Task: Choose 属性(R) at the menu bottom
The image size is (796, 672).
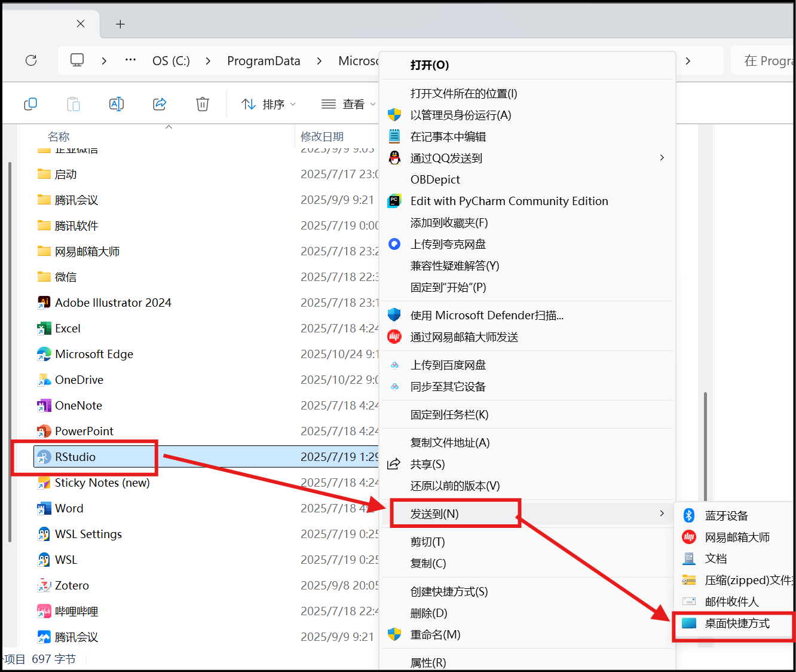Action: (x=528, y=662)
